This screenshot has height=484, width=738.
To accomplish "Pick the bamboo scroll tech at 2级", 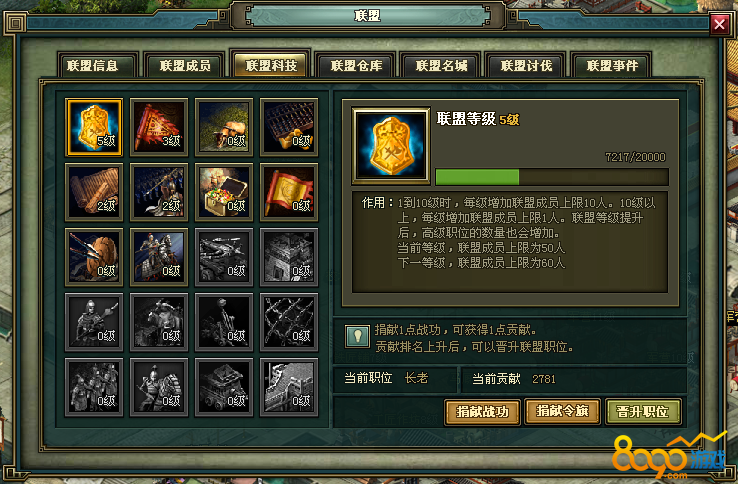I will tap(94, 192).
